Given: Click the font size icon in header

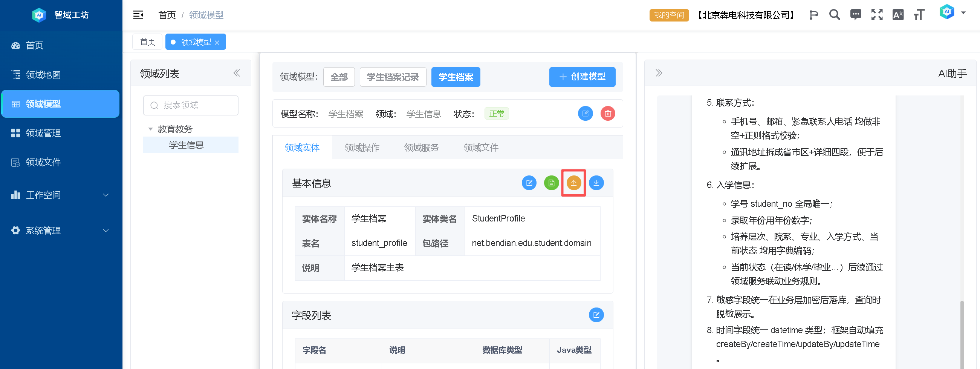Looking at the screenshot, I should [919, 15].
